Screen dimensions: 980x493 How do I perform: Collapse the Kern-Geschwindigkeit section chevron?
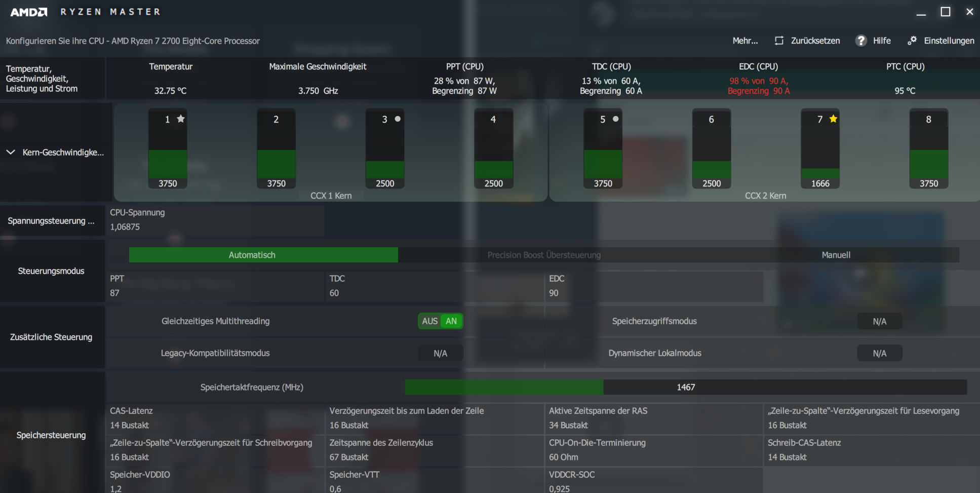coord(10,152)
